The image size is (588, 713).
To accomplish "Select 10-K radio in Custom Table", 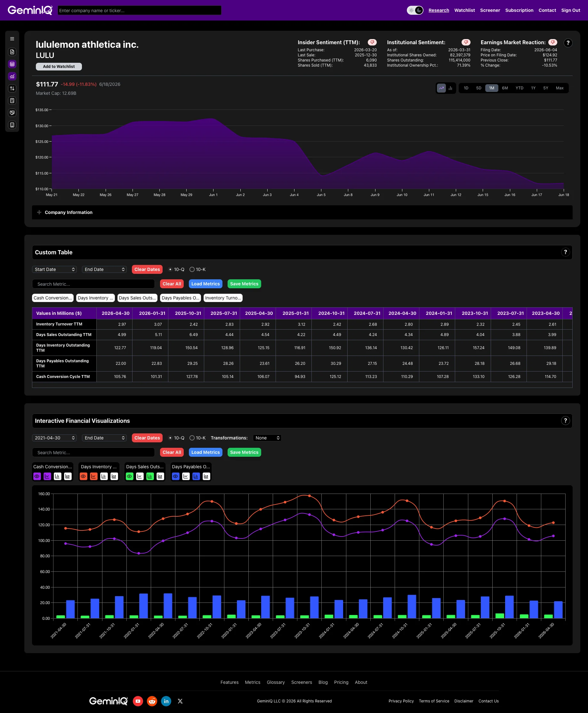I will coord(192,269).
